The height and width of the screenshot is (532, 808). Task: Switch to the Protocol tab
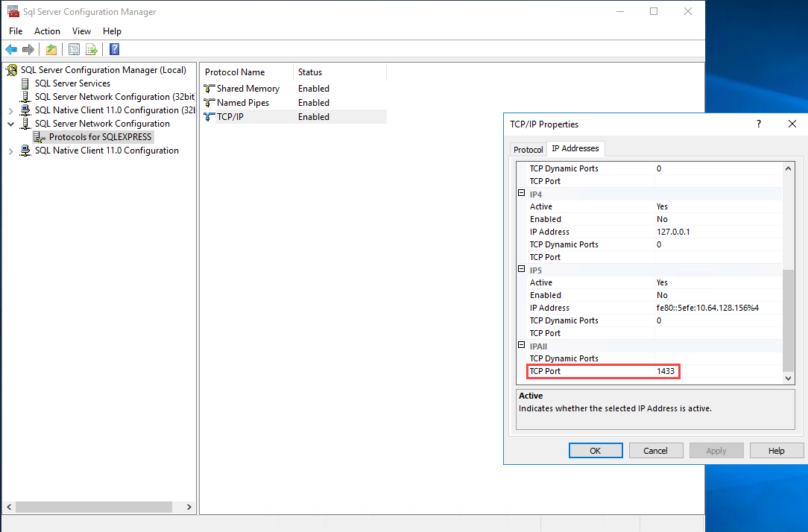pos(528,149)
